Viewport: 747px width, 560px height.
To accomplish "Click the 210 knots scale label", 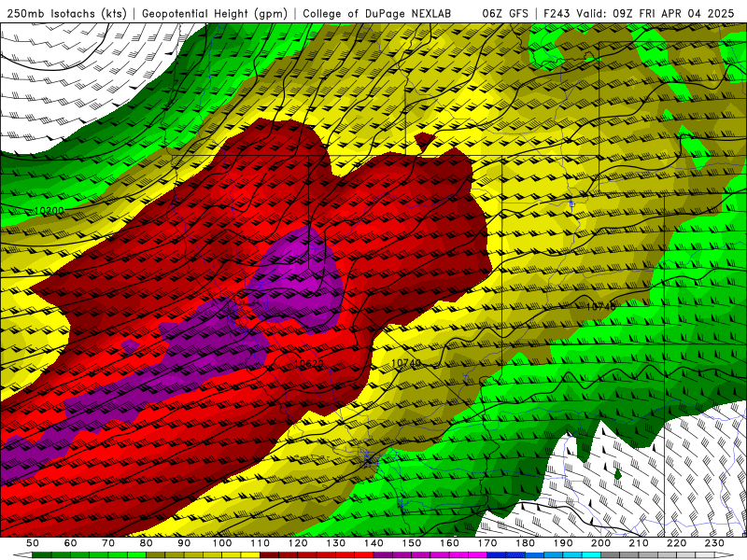I will click(639, 543).
